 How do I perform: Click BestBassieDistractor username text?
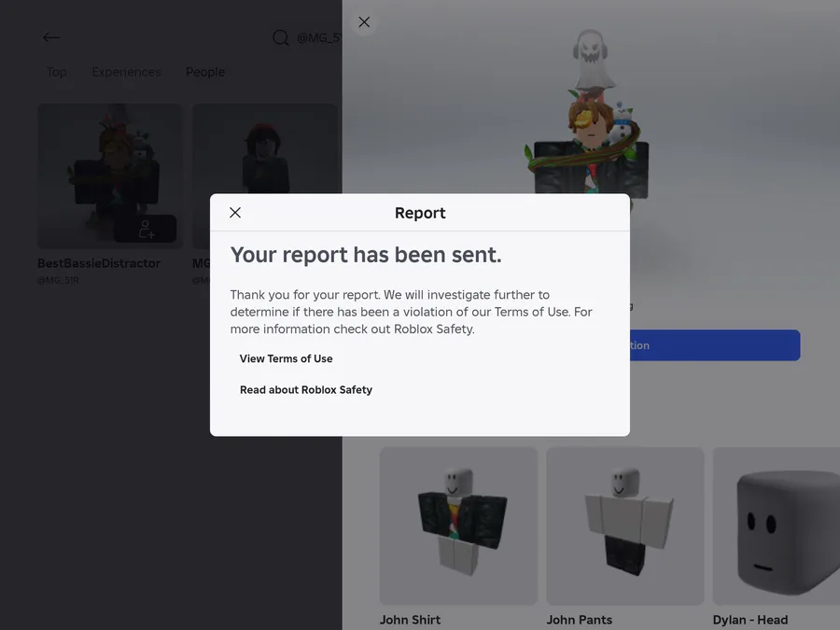pyautogui.click(x=99, y=263)
